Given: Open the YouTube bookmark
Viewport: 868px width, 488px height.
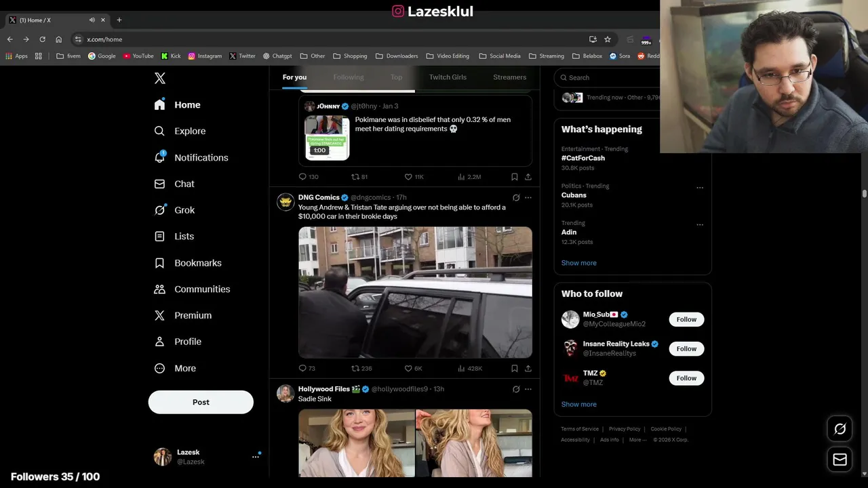Looking at the screenshot, I should point(138,56).
